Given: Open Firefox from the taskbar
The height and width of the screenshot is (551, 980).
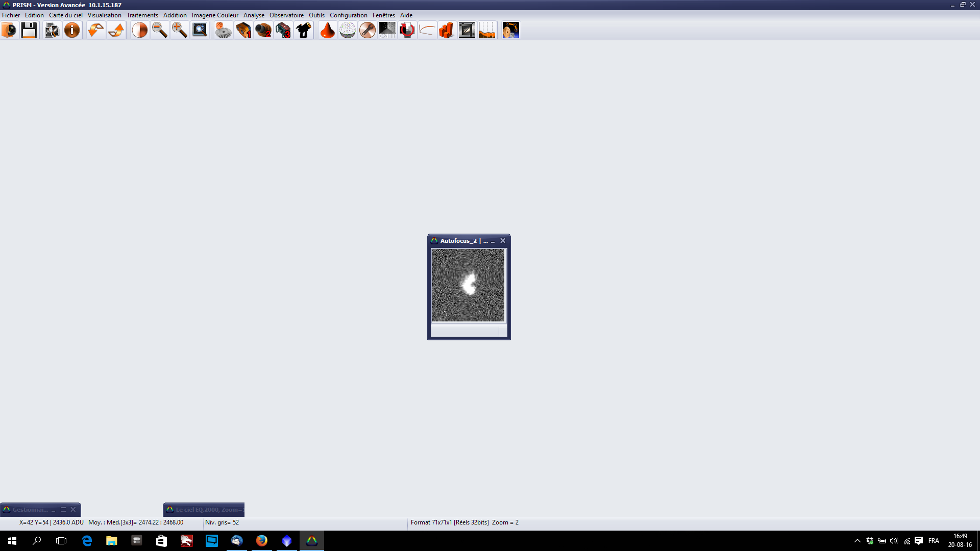Looking at the screenshot, I should pyautogui.click(x=262, y=541).
